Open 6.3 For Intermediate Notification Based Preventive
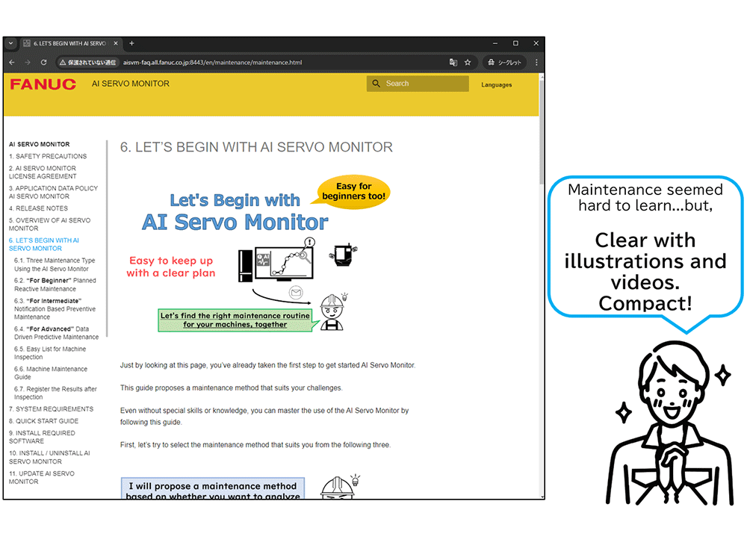This screenshot has height=560, width=747. tap(55, 308)
